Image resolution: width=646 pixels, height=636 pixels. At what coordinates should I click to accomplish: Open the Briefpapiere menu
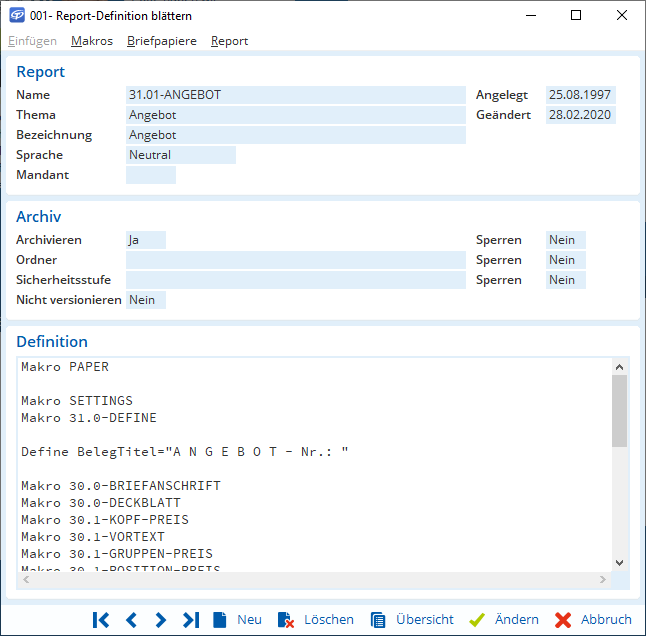click(162, 41)
